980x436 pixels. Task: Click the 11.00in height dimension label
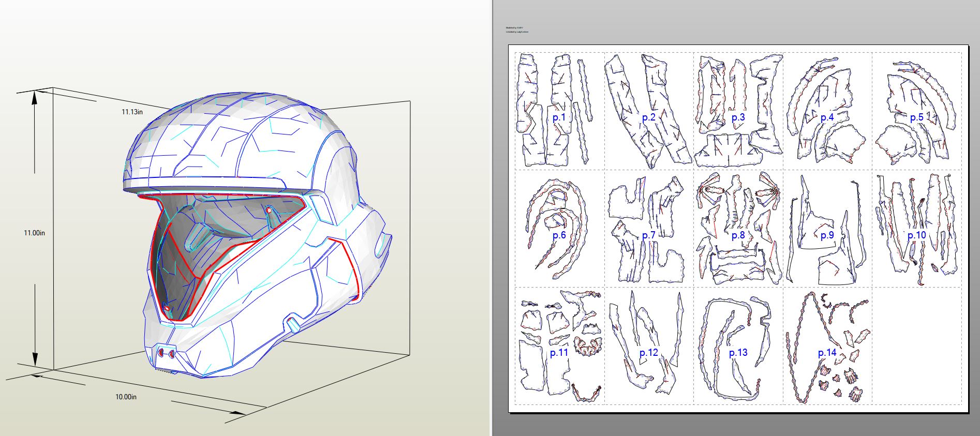tap(34, 233)
